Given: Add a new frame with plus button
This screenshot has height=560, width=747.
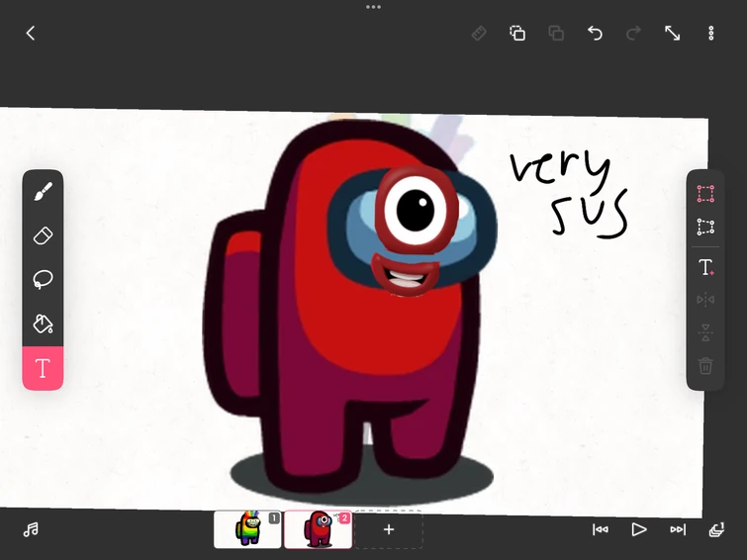Looking at the screenshot, I should [389, 529].
